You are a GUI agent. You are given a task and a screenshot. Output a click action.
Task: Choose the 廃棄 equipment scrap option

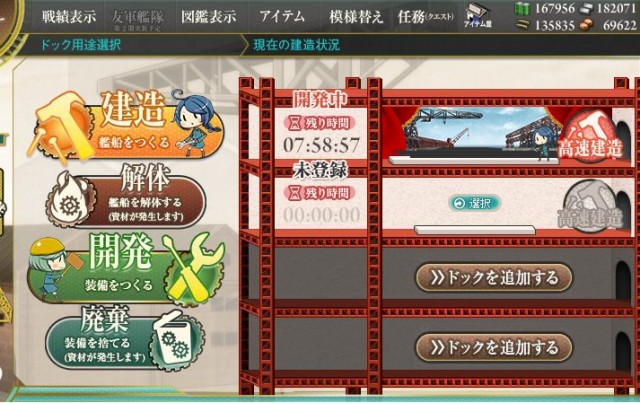(x=125, y=339)
